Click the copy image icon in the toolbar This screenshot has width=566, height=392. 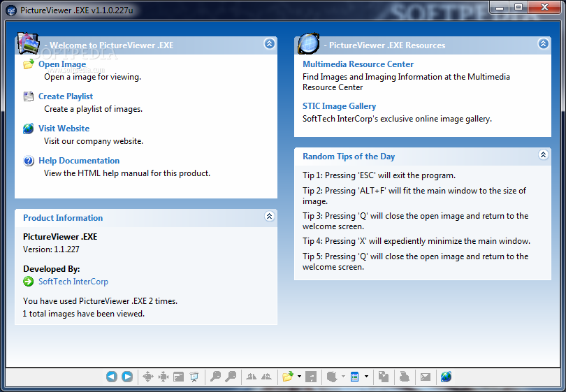384,377
